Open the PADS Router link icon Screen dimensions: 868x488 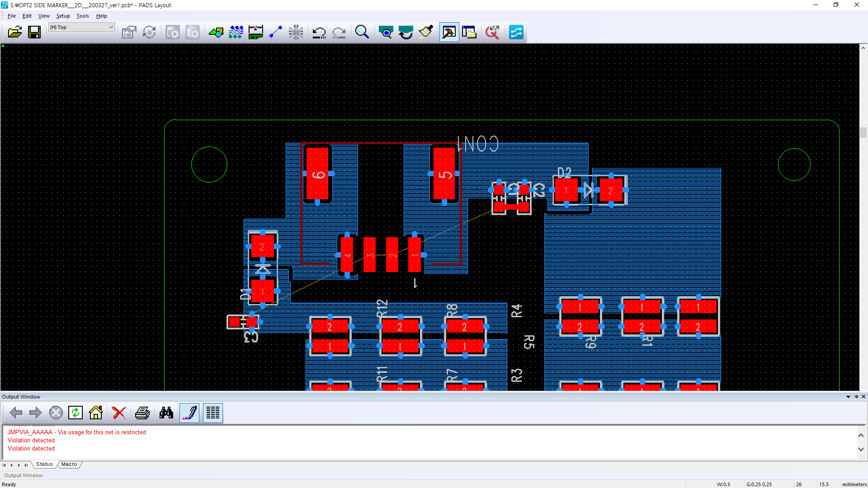click(516, 32)
